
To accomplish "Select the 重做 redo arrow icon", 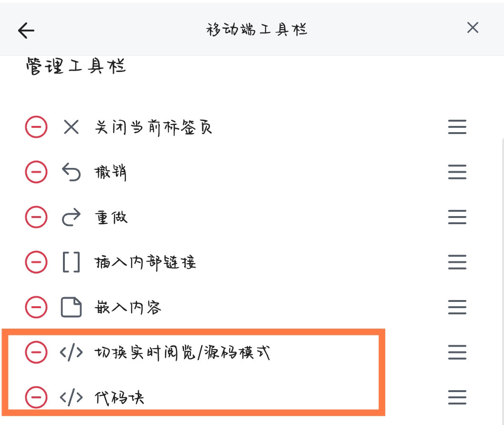I will [71, 217].
